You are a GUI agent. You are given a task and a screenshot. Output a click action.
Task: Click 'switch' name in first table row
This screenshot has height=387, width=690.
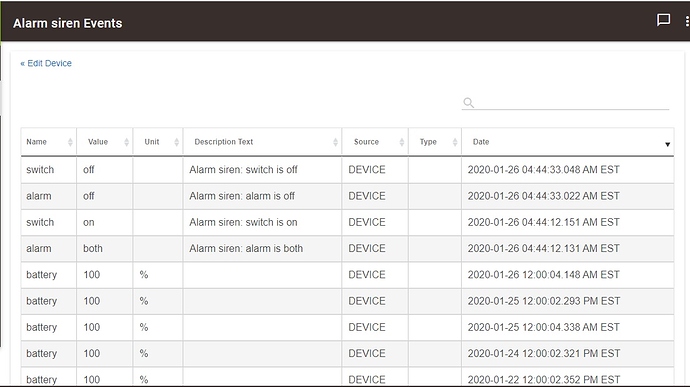tap(40, 170)
